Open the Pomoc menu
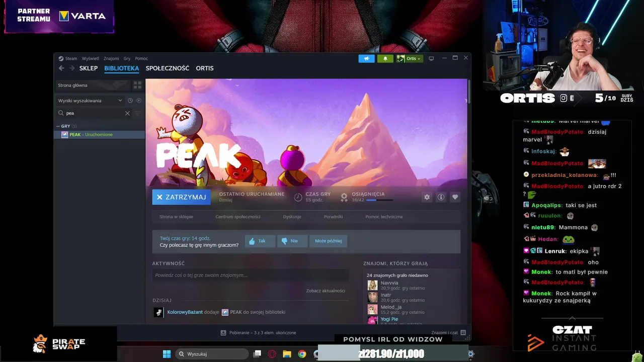 [x=141, y=59]
